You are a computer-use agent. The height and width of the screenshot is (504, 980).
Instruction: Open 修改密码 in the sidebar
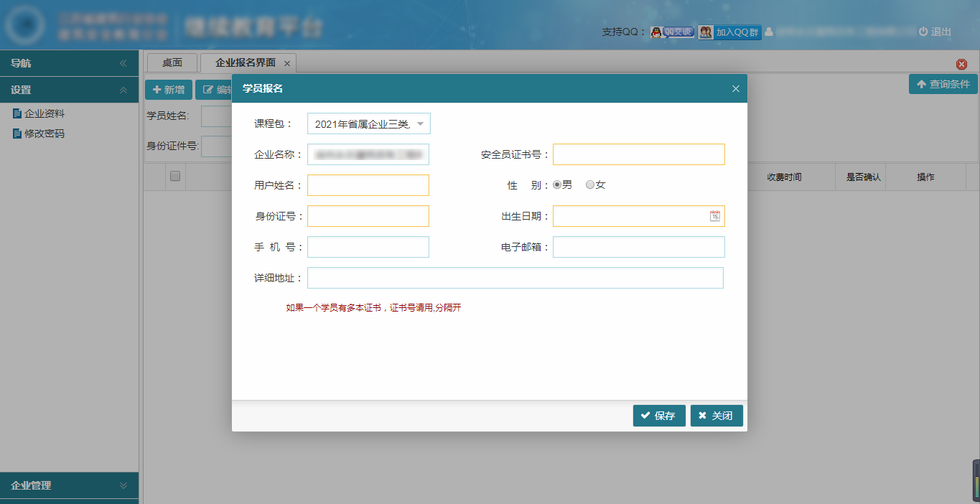(x=45, y=134)
